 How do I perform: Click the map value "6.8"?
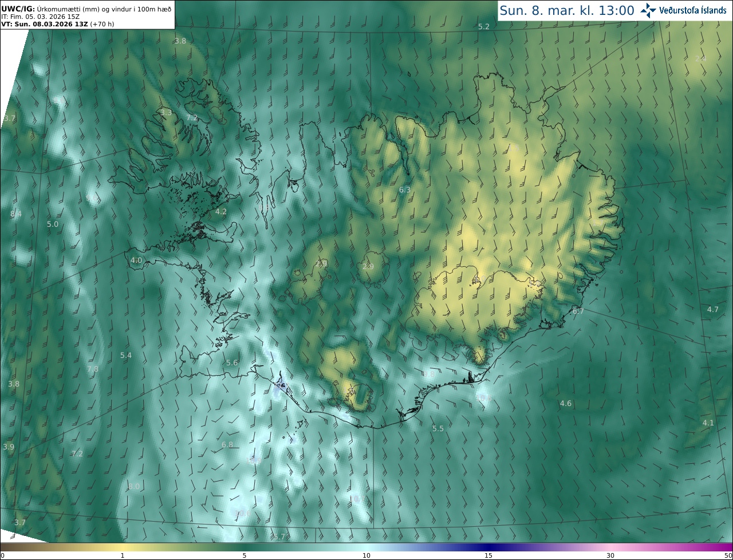(227, 444)
